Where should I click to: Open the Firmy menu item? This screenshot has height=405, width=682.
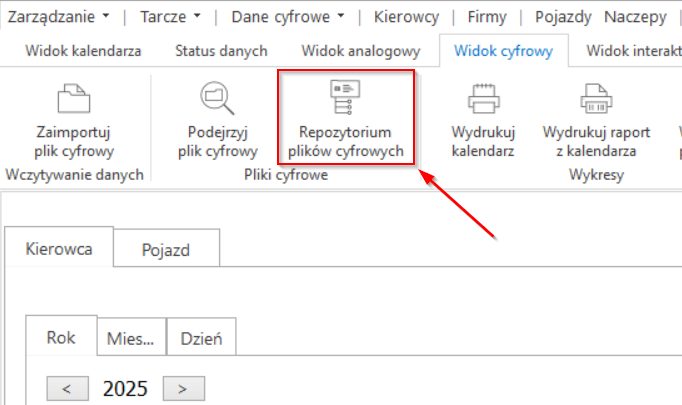(x=487, y=17)
